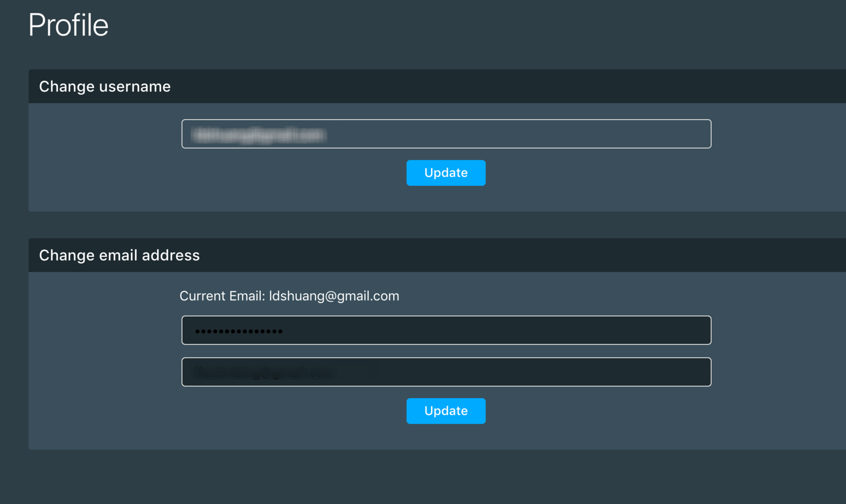Click the first blue Update button
The height and width of the screenshot is (504, 846).
[446, 173]
